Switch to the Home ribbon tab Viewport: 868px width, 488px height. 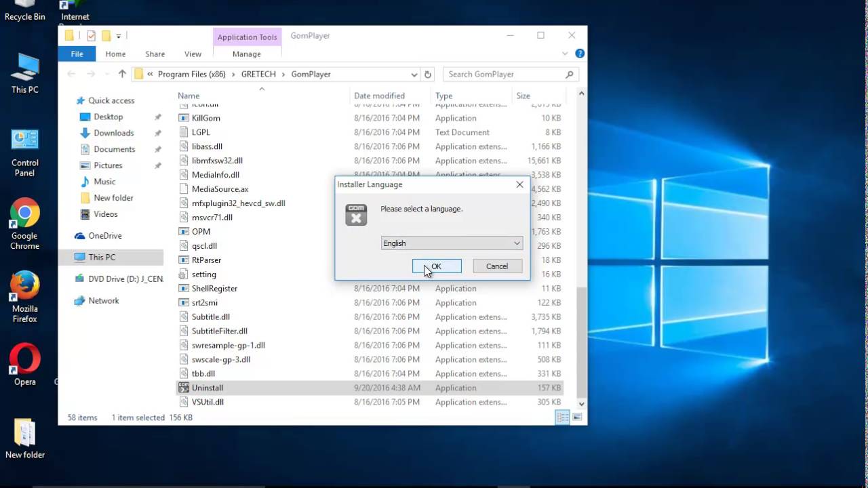115,54
